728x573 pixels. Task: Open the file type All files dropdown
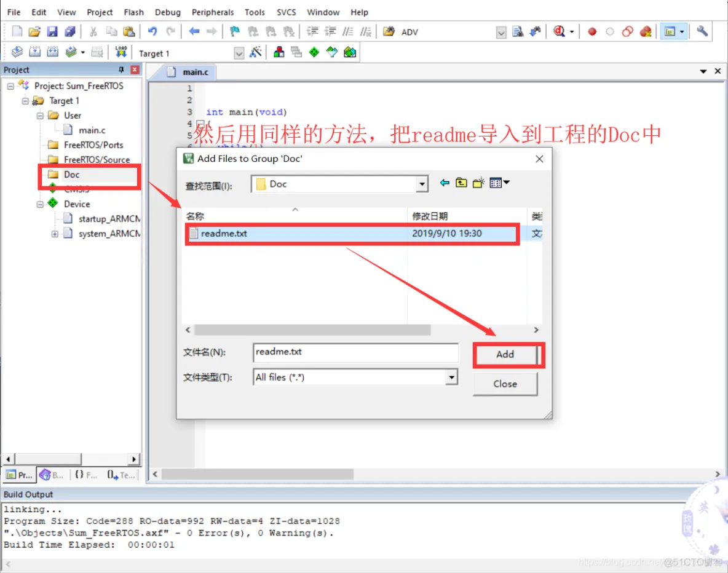click(x=451, y=377)
